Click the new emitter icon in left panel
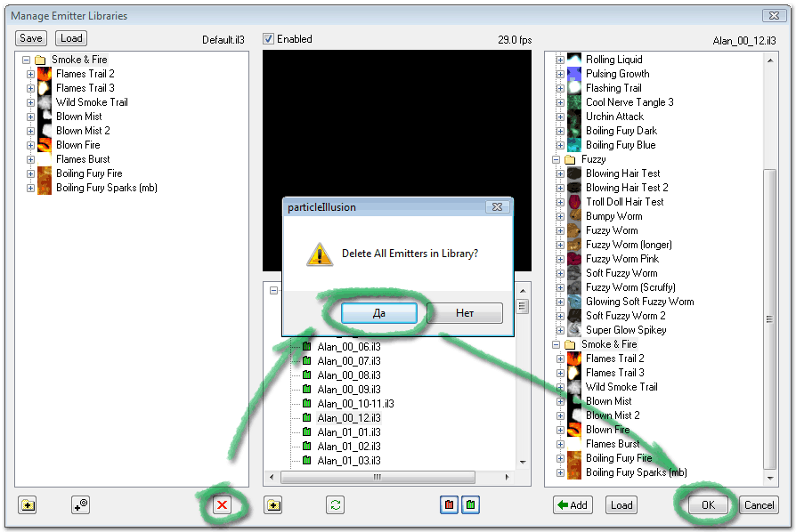796x532 pixels. (81, 505)
